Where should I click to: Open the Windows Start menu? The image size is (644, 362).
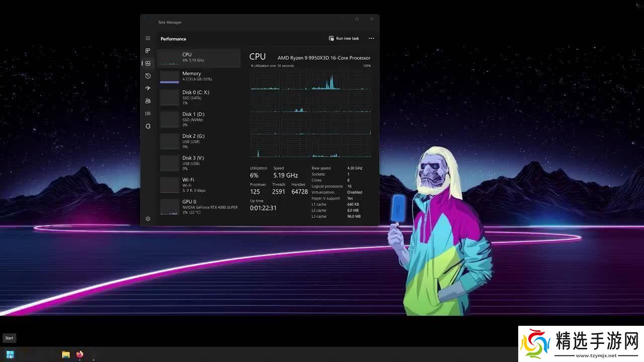(10, 354)
